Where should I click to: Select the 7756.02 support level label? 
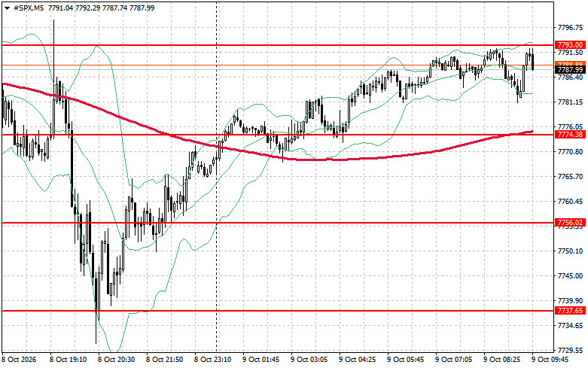[x=570, y=223]
